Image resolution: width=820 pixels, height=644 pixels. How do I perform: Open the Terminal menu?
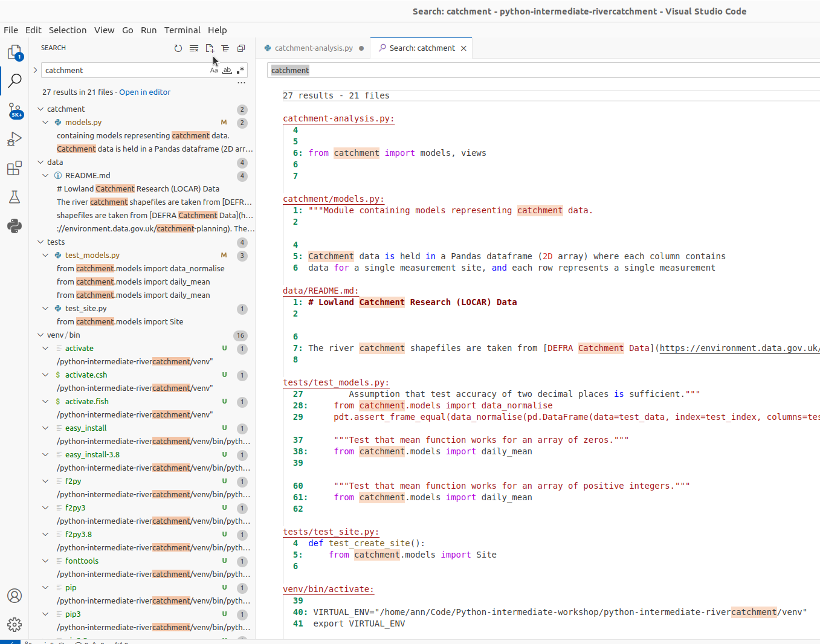(182, 30)
